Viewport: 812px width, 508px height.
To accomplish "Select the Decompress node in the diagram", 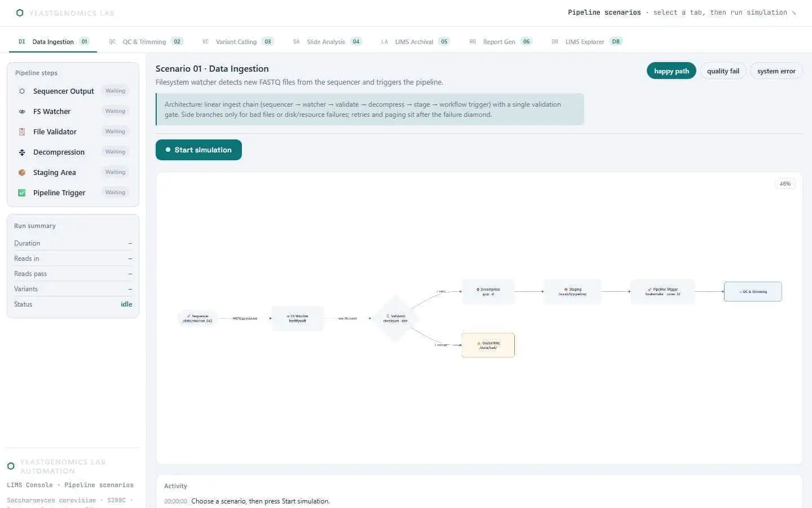I will [488, 291].
